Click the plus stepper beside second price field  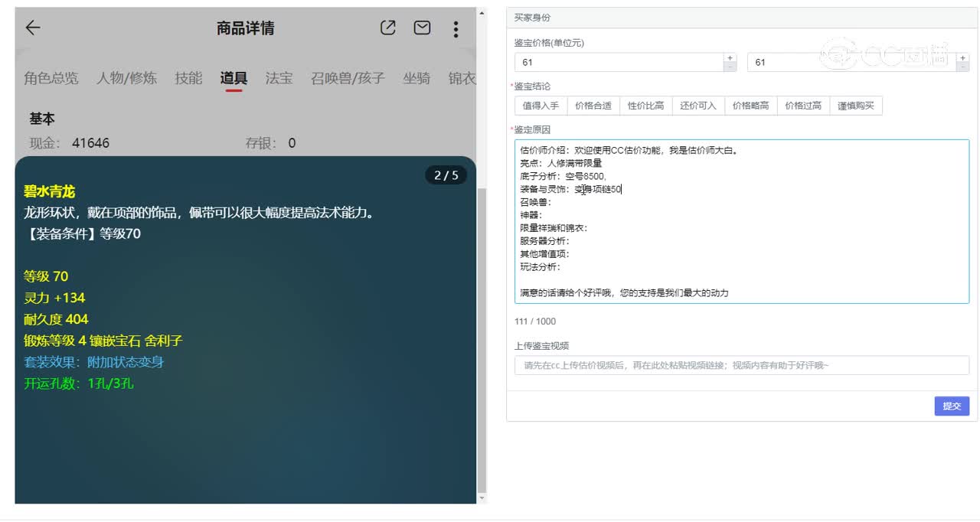click(962, 57)
